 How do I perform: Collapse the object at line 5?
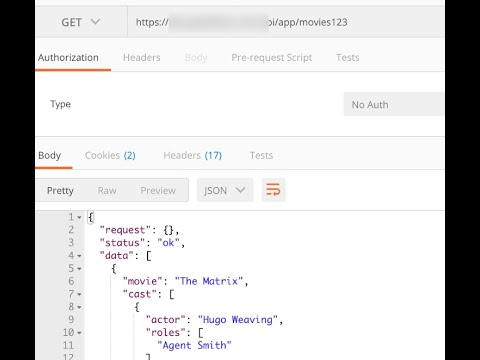[79, 269]
